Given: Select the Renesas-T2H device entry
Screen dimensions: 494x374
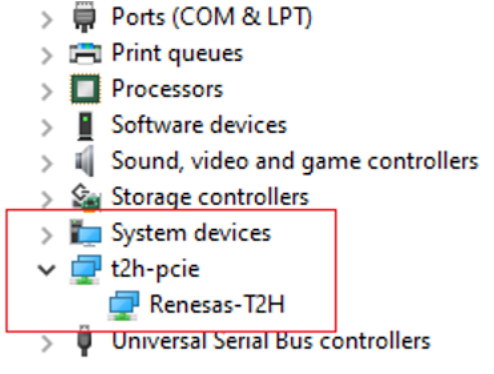Looking at the screenshot, I should pos(217,304).
